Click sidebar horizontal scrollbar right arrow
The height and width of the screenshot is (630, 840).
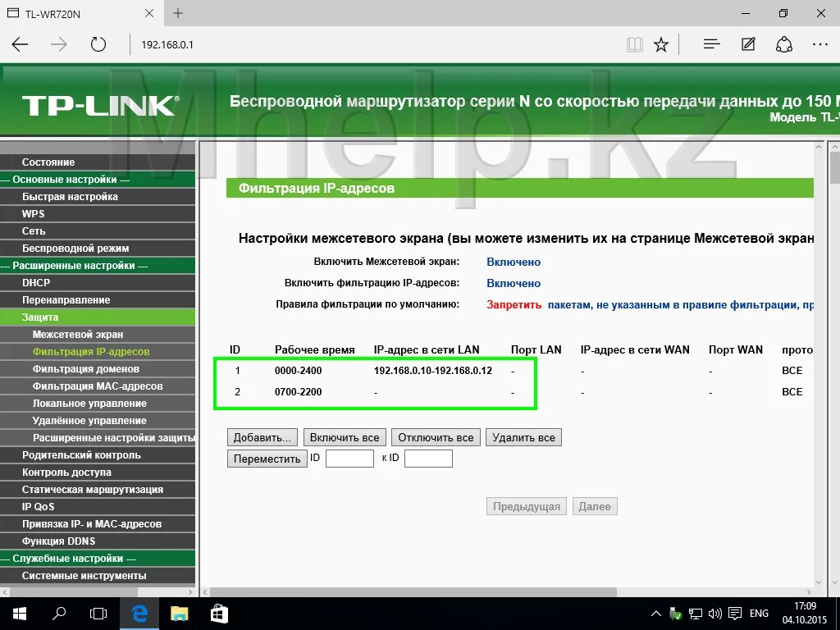tap(190, 592)
